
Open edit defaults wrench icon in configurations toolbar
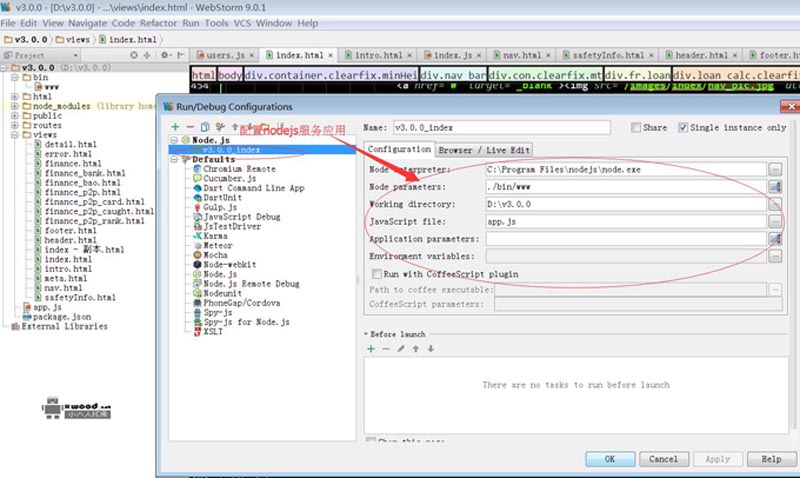click(x=220, y=127)
